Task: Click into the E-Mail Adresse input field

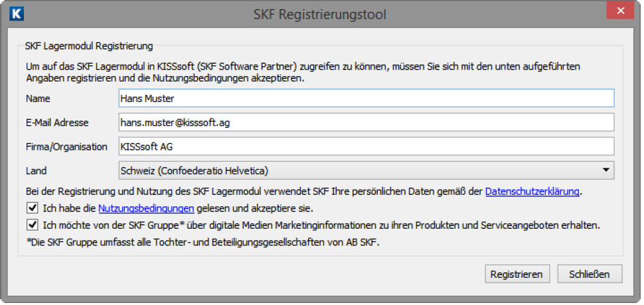Action: pyautogui.click(x=365, y=122)
